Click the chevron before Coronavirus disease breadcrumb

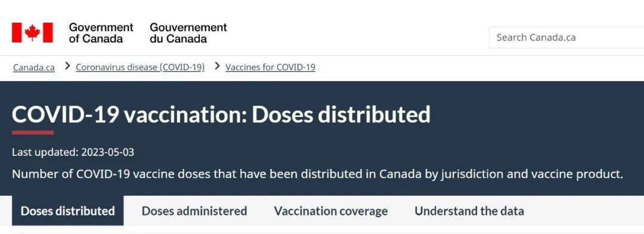coord(68,66)
